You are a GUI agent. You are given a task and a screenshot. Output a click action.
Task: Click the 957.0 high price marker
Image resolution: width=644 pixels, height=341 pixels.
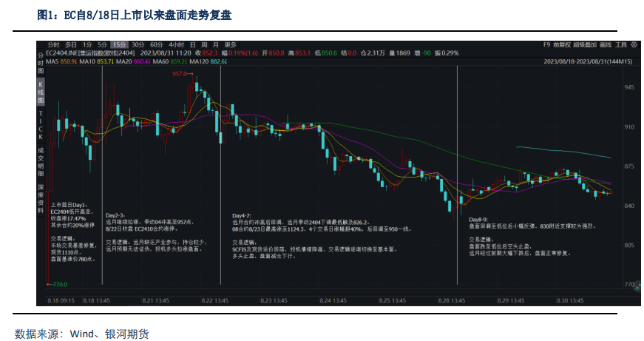coord(183,74)
